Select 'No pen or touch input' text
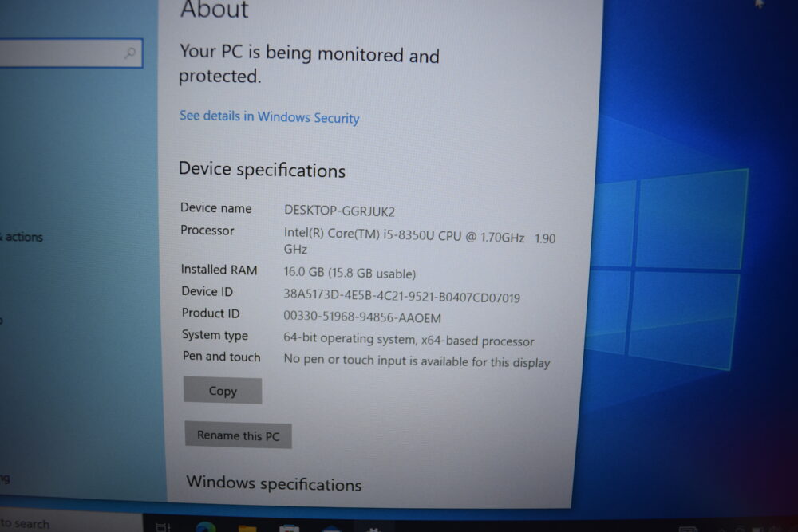The width and height of the screenshot is (798, 532). [x=417, y=361]
